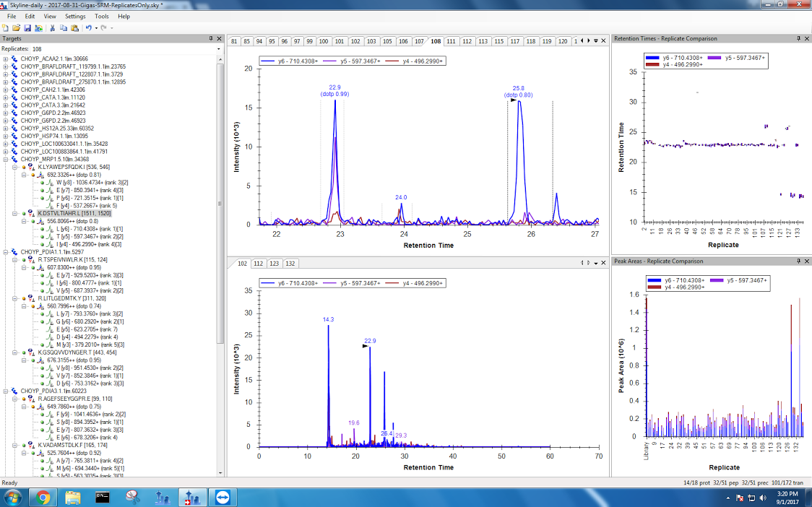Screen dimensions: 812x507
Task: Expand the CHOYP_ACAA2.1.1|m.30666 protein node
Action: (7, 59)
